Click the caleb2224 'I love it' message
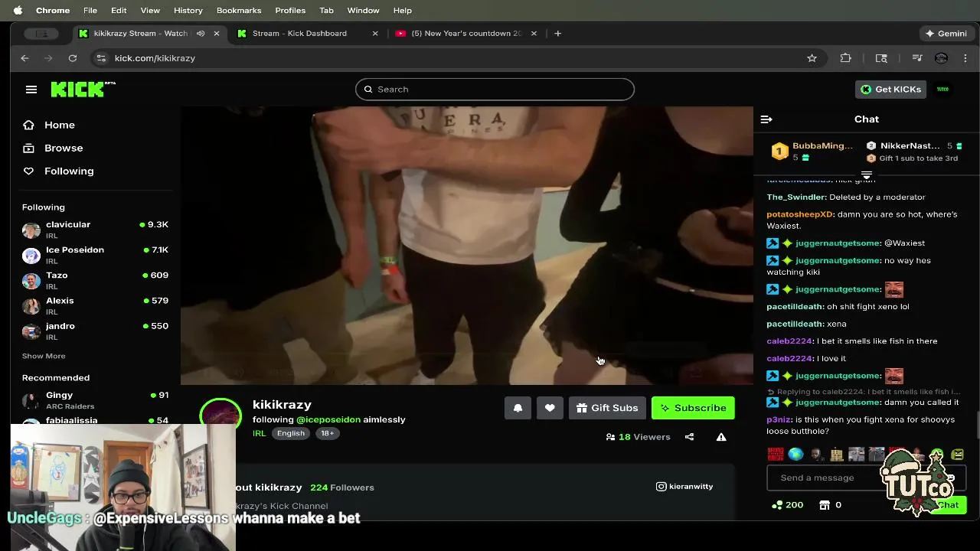980x551 pixels. (806, 358)
